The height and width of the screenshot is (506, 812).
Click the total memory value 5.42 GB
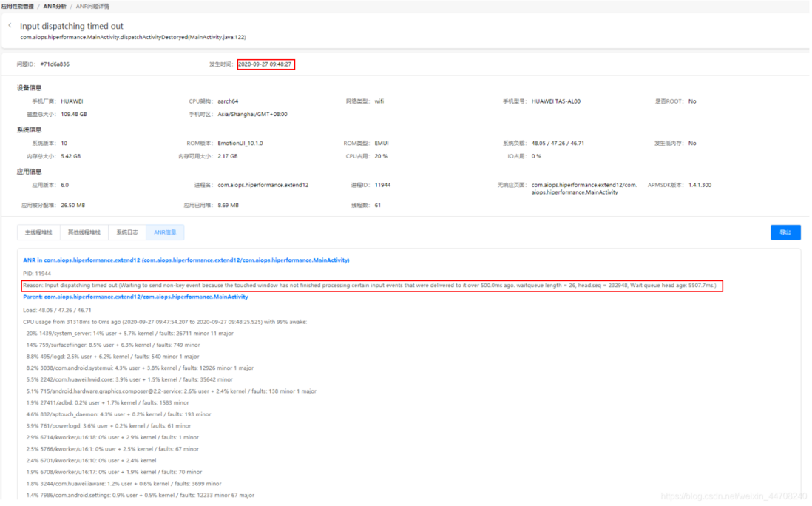71,156
